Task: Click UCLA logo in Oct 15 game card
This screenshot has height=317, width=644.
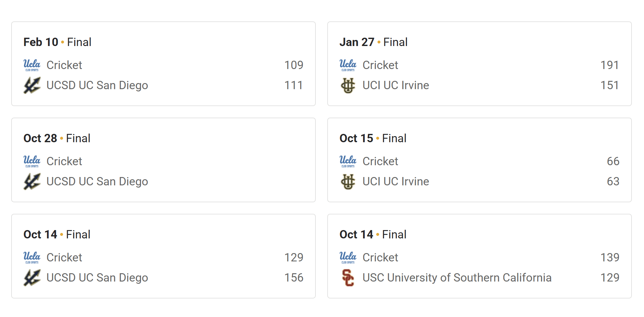Action: point(348,161)
